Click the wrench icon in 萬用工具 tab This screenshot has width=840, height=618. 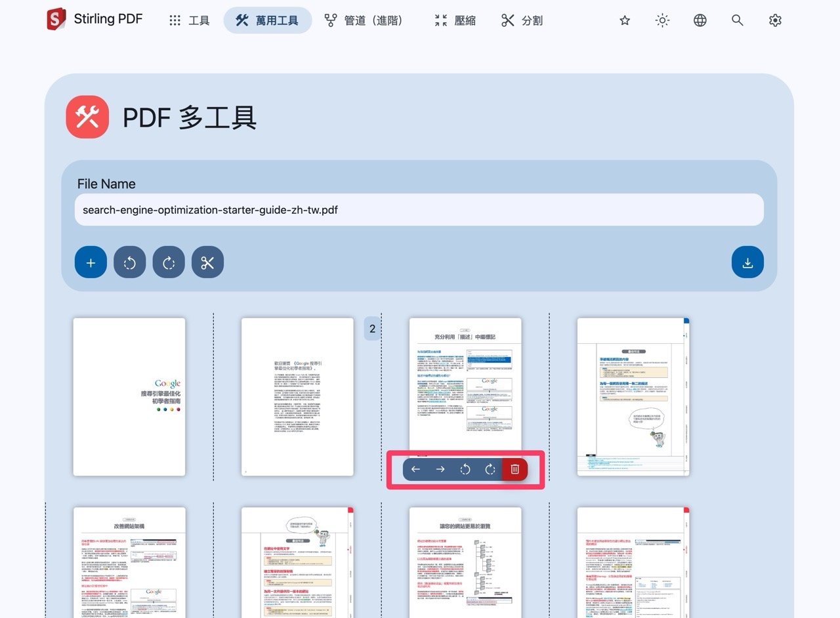pos(241,20)
